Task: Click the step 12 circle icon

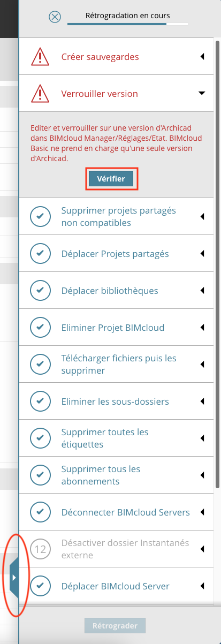Action: click(x=40, y=549)
